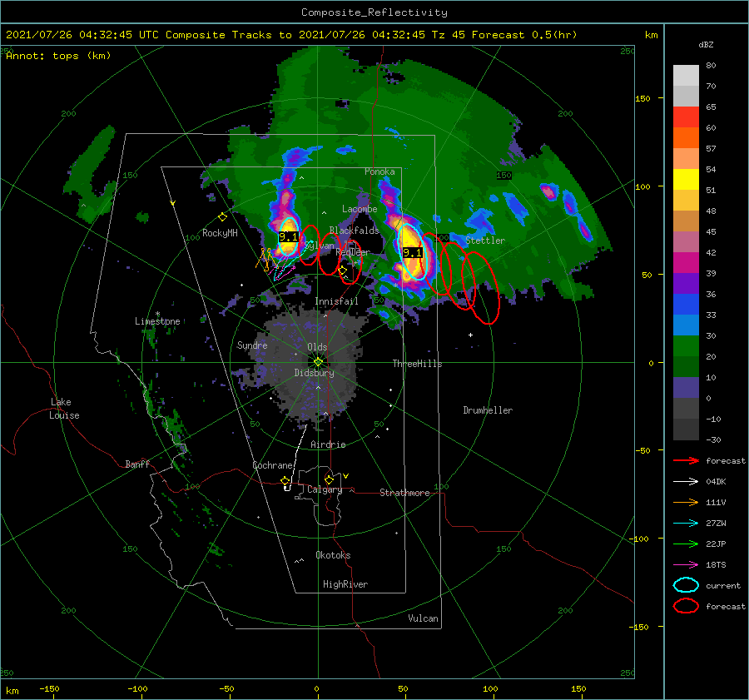Click the red forecast ellipse legend icon
This screenshot has height=700, width=749.
(686, 606)
